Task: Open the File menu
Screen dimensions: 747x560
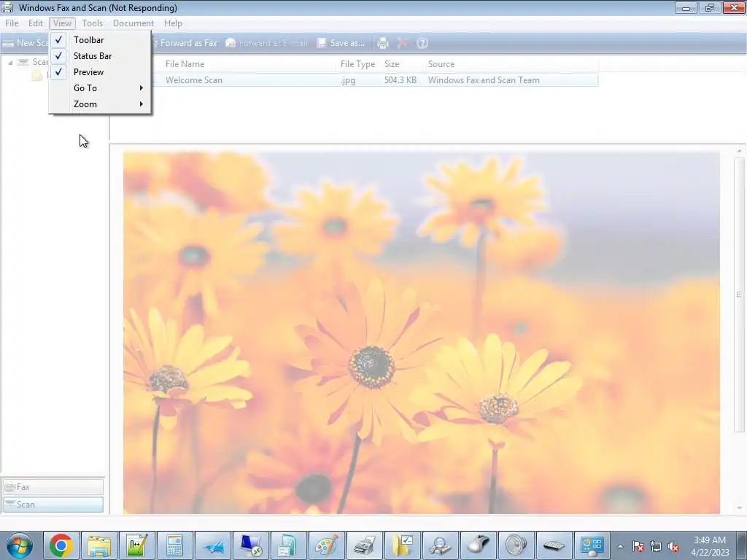Action: coord(12,23)
